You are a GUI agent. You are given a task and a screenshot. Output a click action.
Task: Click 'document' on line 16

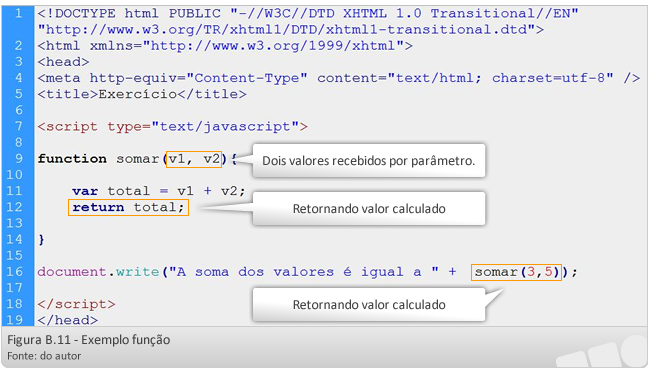72,272
